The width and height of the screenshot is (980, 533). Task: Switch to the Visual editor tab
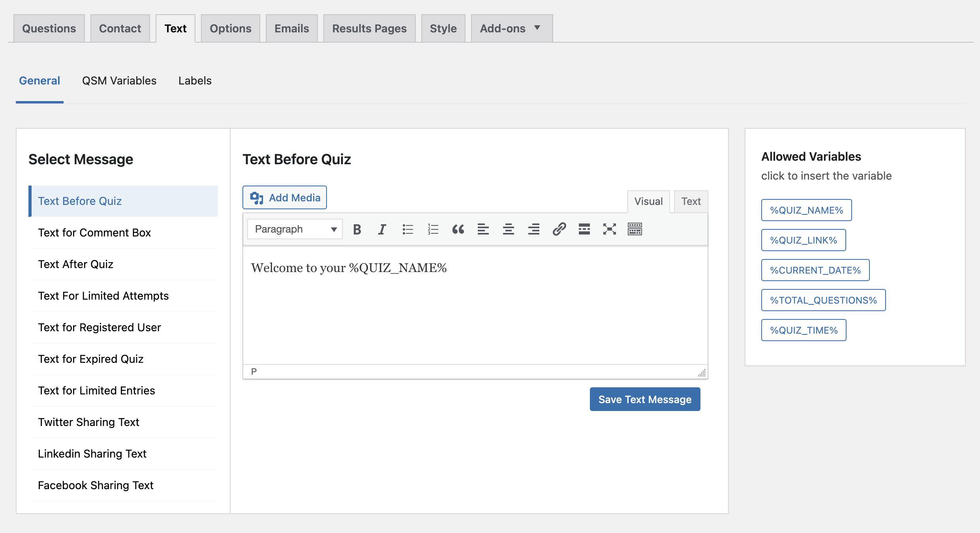tap(647, 201)
